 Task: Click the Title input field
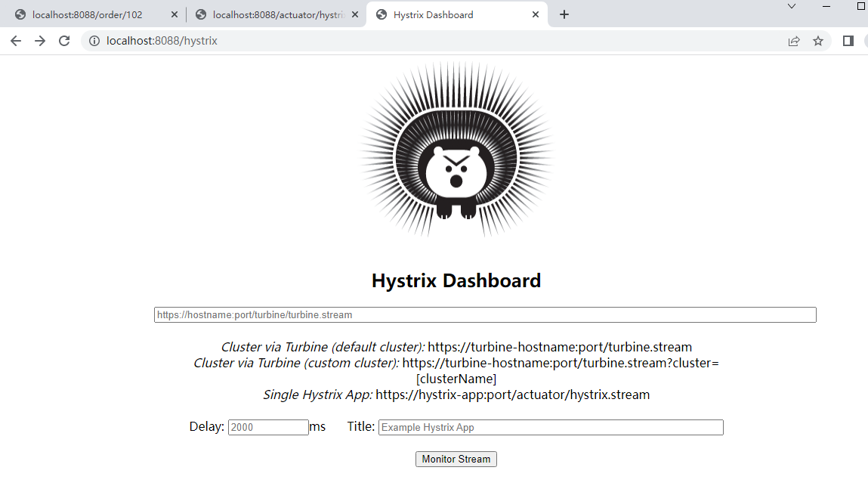tap(551, 427)
